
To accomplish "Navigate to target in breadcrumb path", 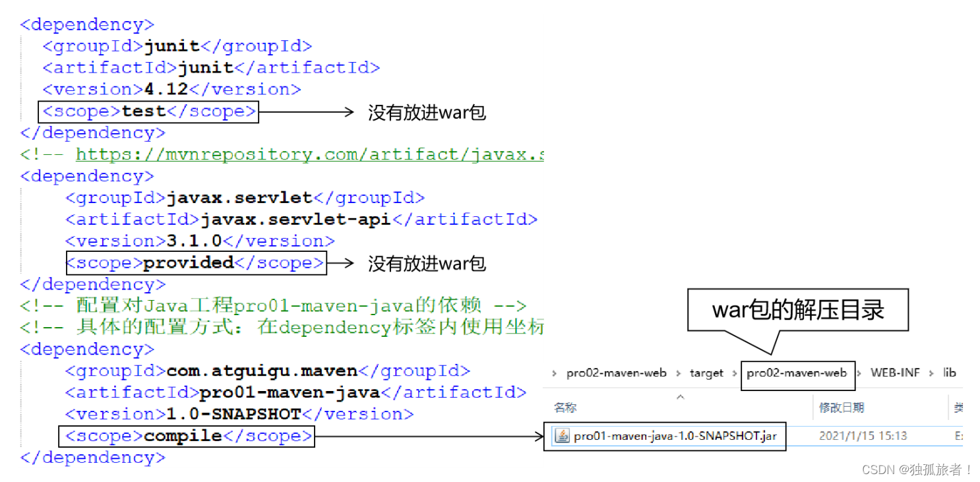I will click(706, 373).
